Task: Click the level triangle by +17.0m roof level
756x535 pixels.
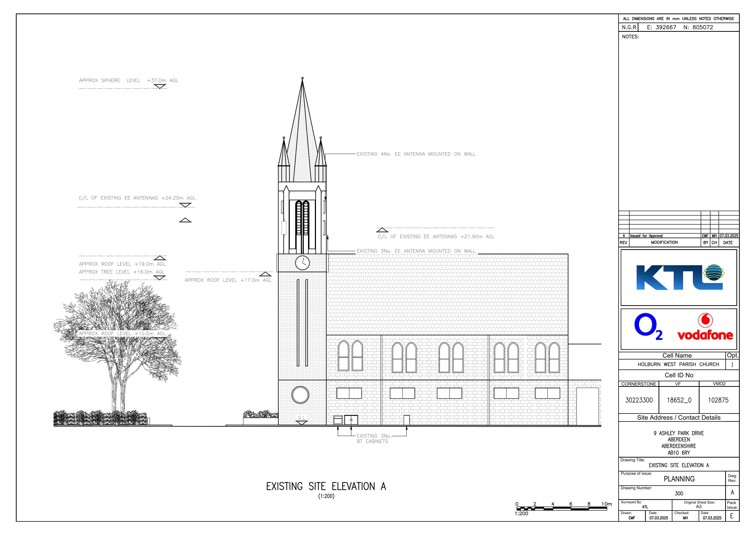Action: click(265, 274)
